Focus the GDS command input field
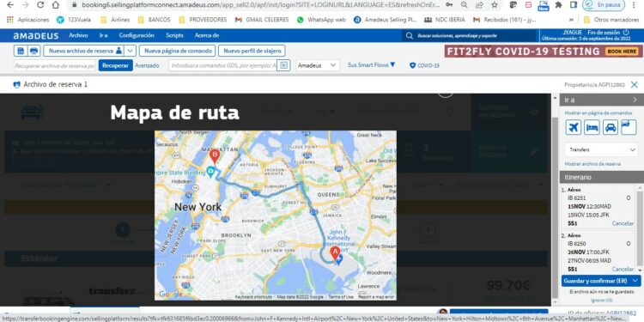This screenshot has width=644, height=322. (223, 65)
